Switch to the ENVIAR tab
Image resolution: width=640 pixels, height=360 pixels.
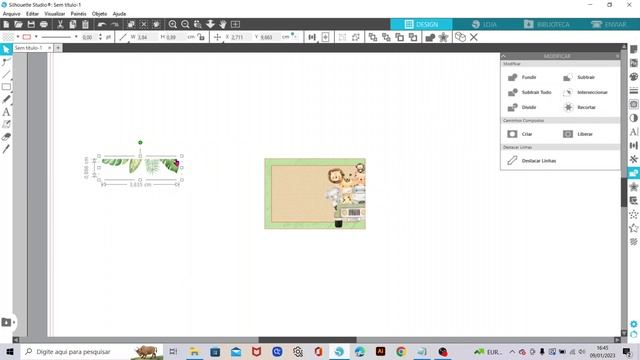coord(609,24)
